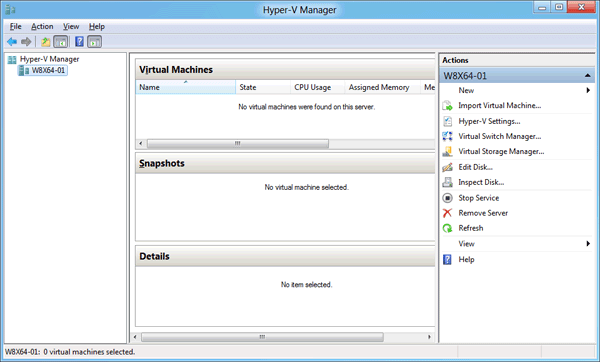
Task: Click Help label in Actions pane
Action: (466, 259)
